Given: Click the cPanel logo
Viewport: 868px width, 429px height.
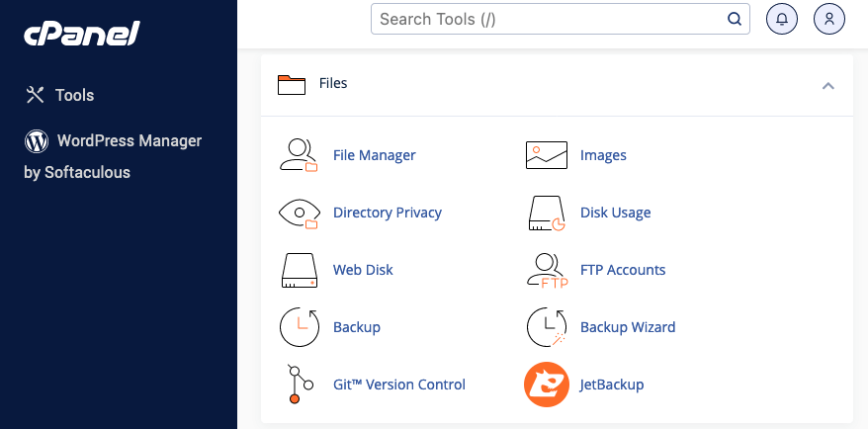Looking at the screenshot, I should [82, 35].
